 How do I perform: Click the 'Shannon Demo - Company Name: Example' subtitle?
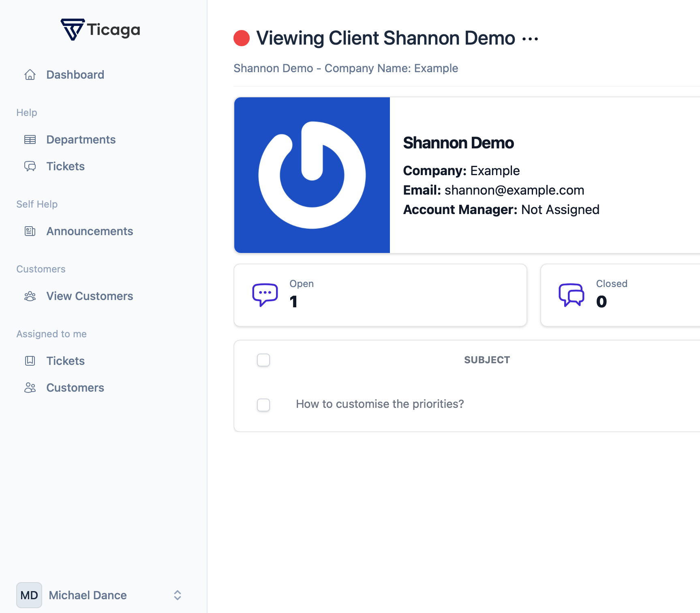346,68
